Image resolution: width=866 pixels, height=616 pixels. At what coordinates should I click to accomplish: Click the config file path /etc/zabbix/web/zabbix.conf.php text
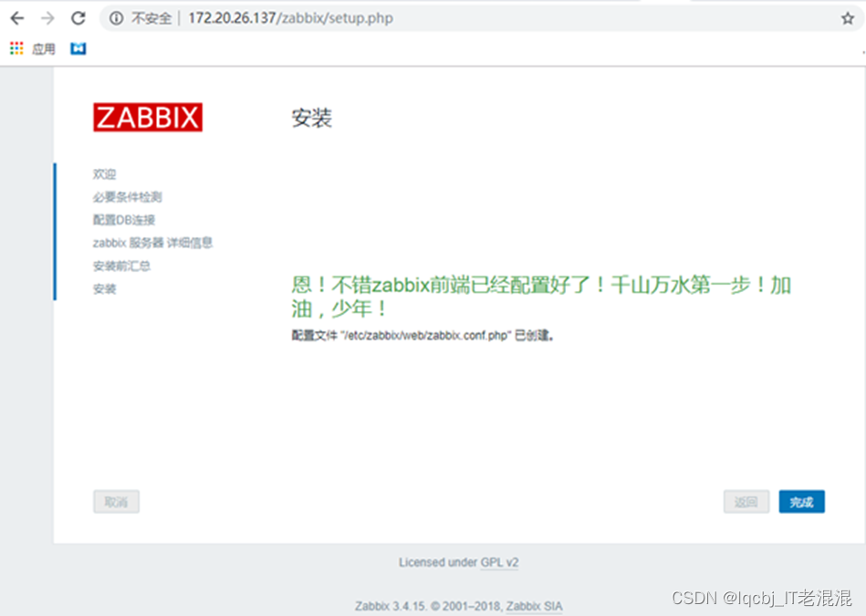tap(426, 335)
